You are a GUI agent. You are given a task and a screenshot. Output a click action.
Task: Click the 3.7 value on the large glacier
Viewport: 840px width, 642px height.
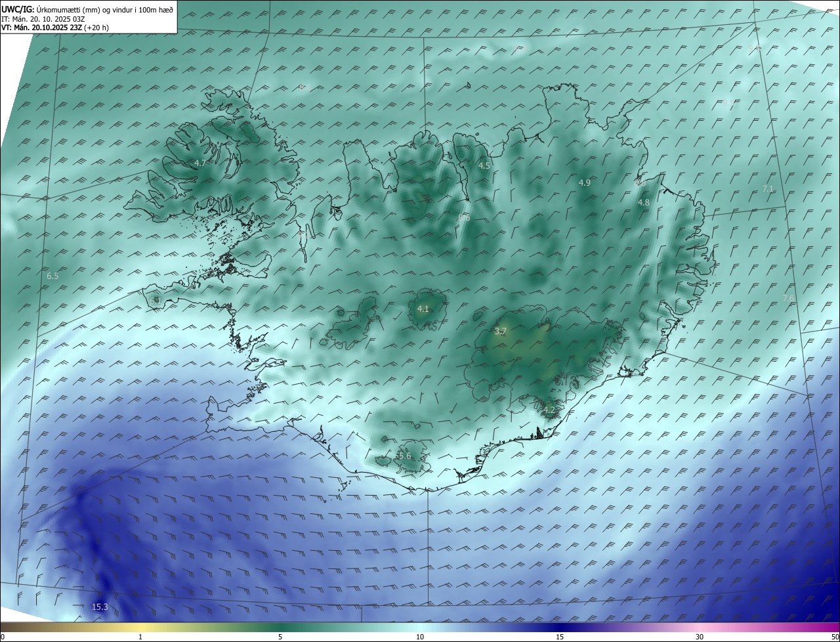(x=501, y=332)
